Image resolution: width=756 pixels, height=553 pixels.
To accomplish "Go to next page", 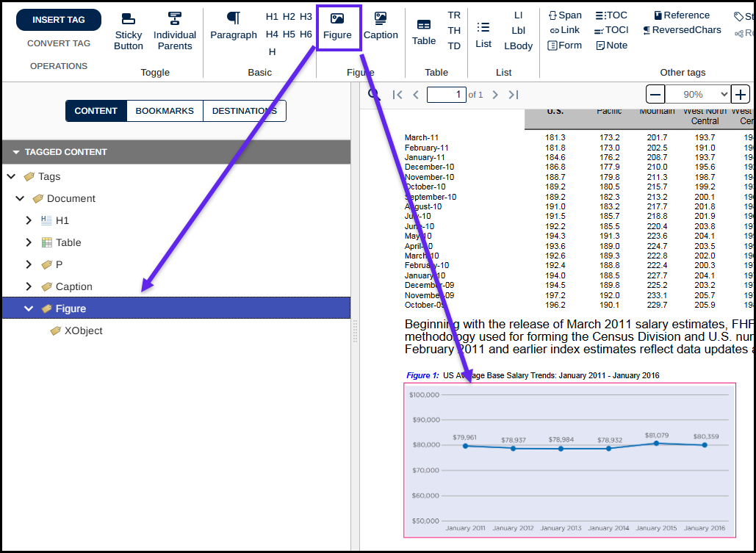I will tap(494, 95).
